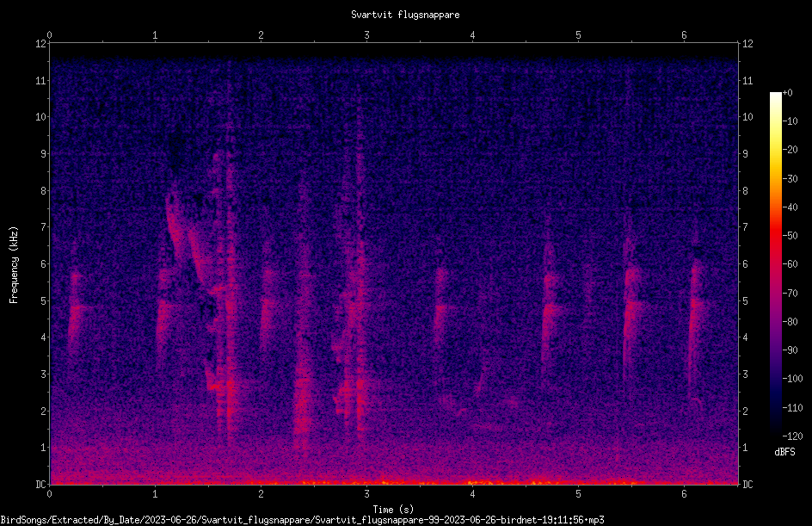
Task: Click '1' on bottom time axis
Action: click(x=155, y=494)
